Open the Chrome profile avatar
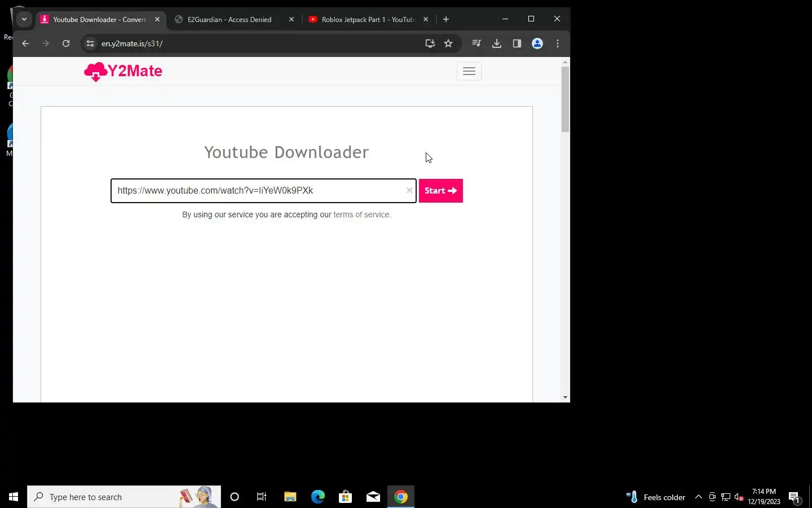Image resolution: width=812 pixels, height=508 pixels. pyautogui.click(x=537, y=43)
